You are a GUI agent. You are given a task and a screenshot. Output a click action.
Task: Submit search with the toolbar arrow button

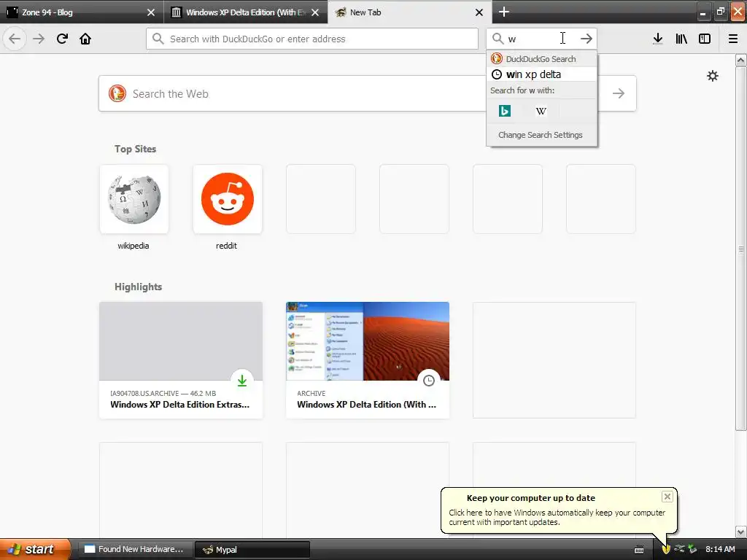(x=587, y=39)
